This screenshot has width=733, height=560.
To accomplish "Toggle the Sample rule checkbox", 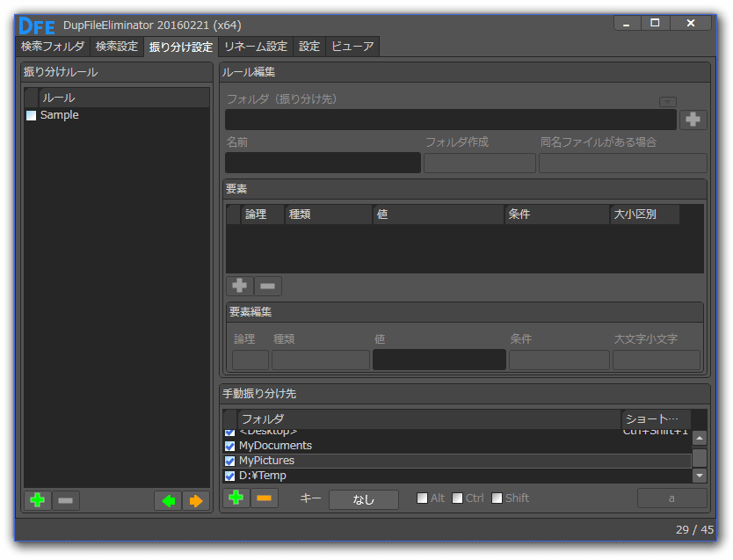I will [x=31, y=115].
